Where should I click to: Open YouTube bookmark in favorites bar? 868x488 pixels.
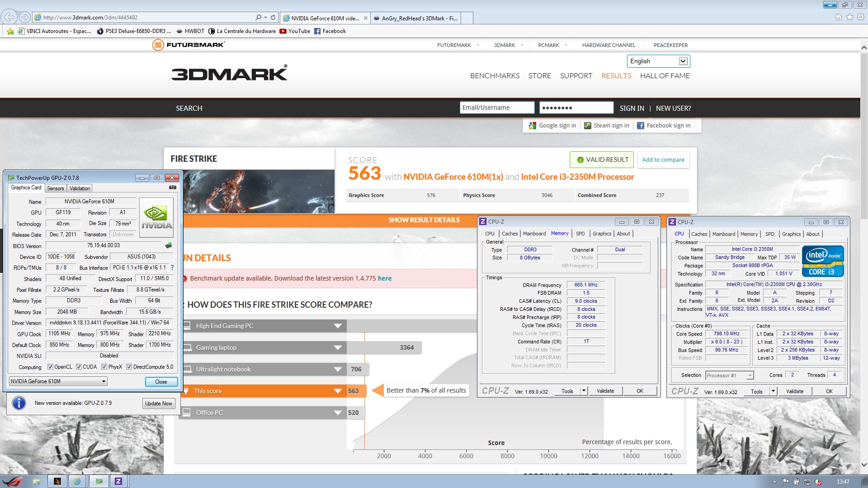pyautogui.click(x=295, y=31)
